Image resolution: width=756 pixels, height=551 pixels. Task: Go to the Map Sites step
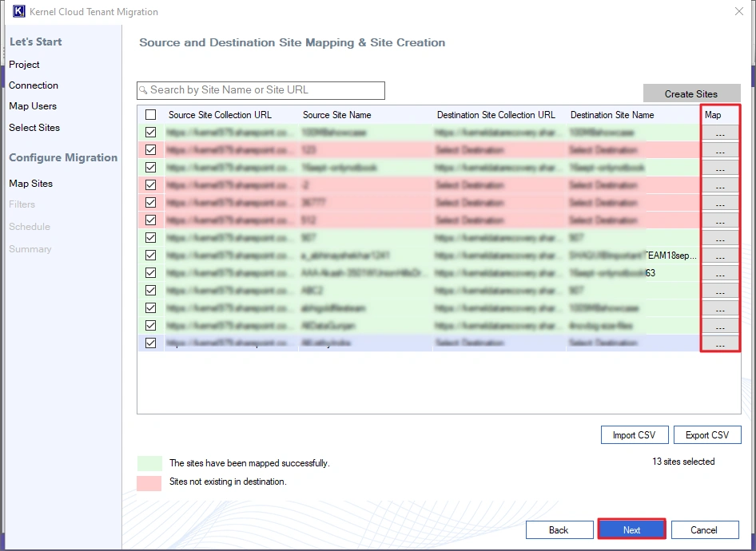(x=30, y=183)
